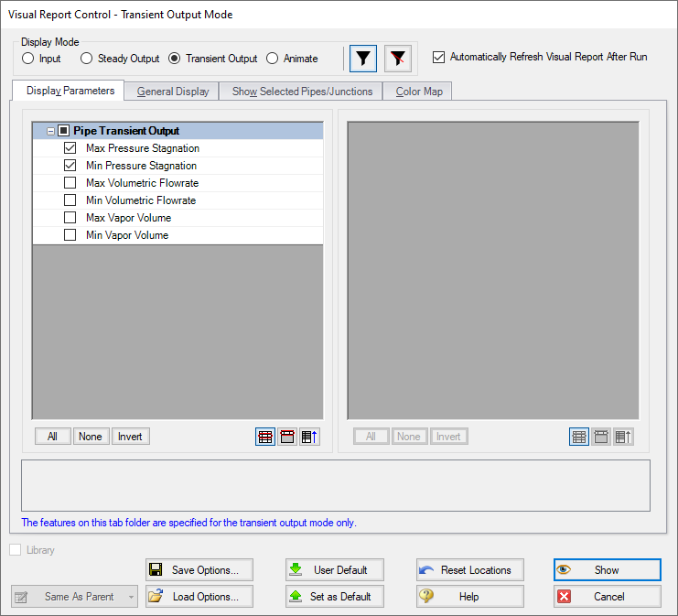678x616 pixels.
Task: Toggle the Library checkbox
Action: (x=16, y=550)
